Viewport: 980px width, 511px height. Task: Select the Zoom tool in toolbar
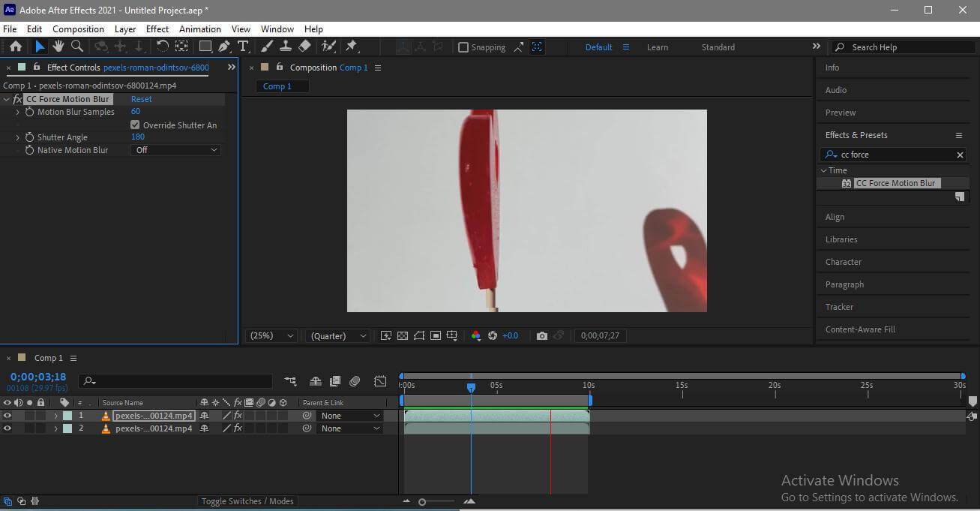click(x=76, y=47)
